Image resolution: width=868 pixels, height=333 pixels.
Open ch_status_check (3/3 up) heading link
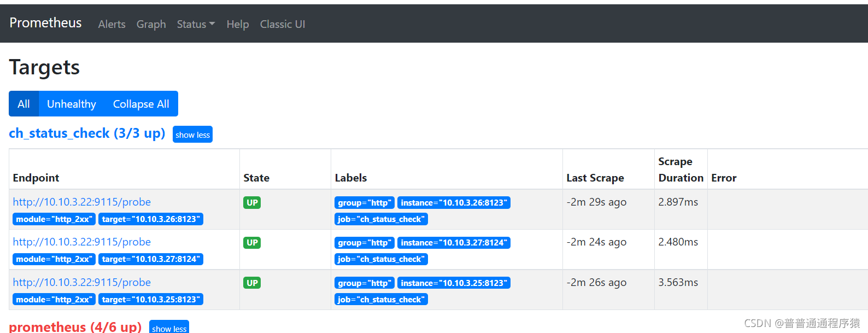click(87, 133)
